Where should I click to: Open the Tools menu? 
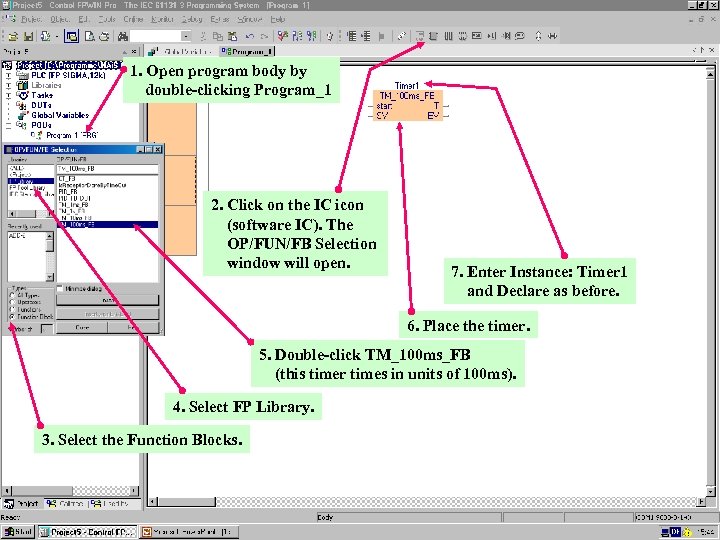107,19
